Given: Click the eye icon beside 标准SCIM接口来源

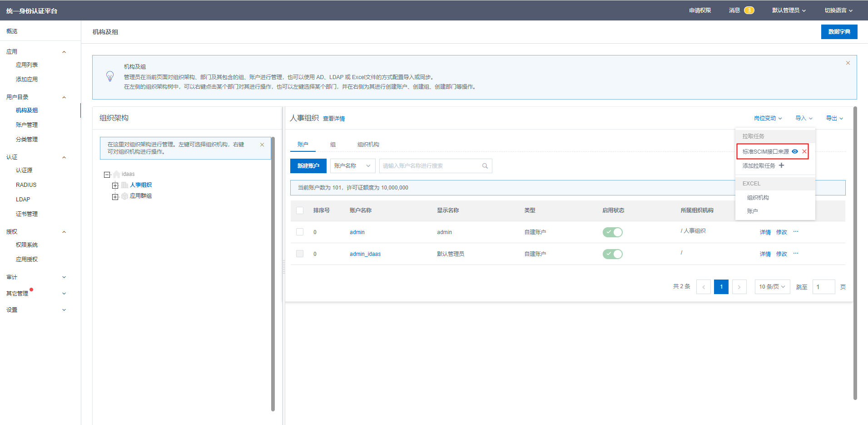Looking at the screenshot, I should [795, 152].
